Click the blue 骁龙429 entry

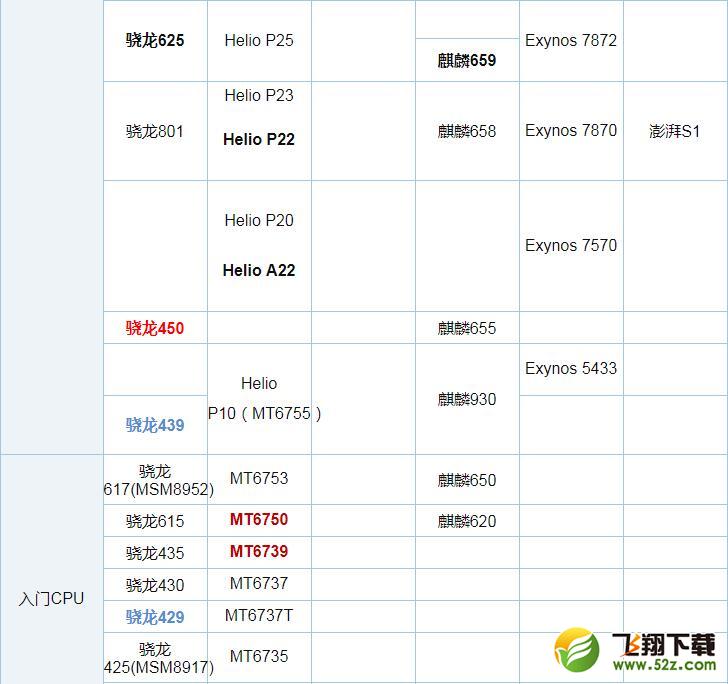point(155,617)
